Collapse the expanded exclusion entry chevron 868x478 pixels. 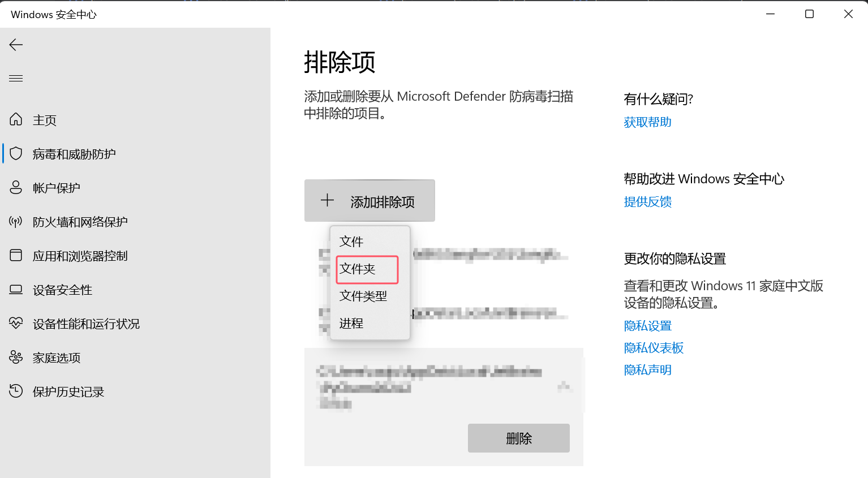(x=564, y=386)
